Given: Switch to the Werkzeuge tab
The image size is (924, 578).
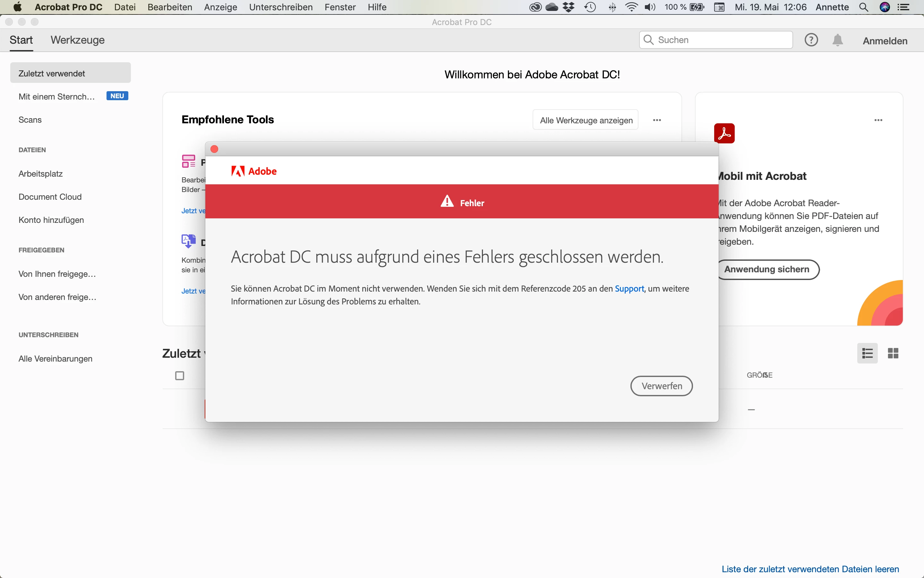Looking at the screenshot, I should pos(78,40).
